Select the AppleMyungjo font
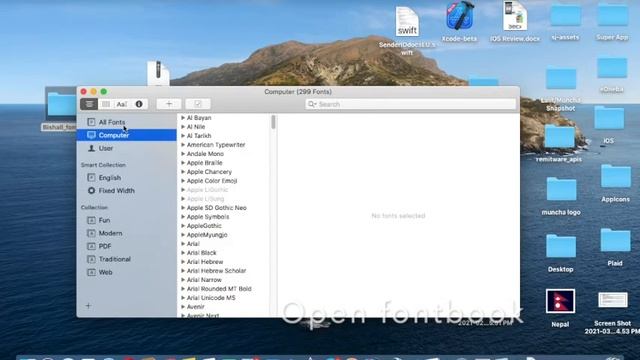This screenshot has width=640, height=360. pos(207,235)
